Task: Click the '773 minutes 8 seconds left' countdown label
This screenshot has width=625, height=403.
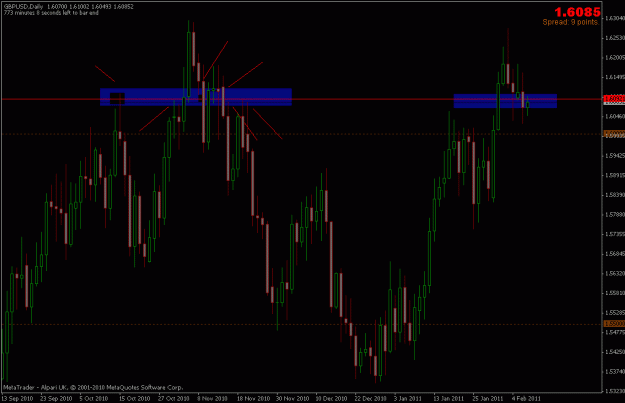Action: [x=51, y=13]
